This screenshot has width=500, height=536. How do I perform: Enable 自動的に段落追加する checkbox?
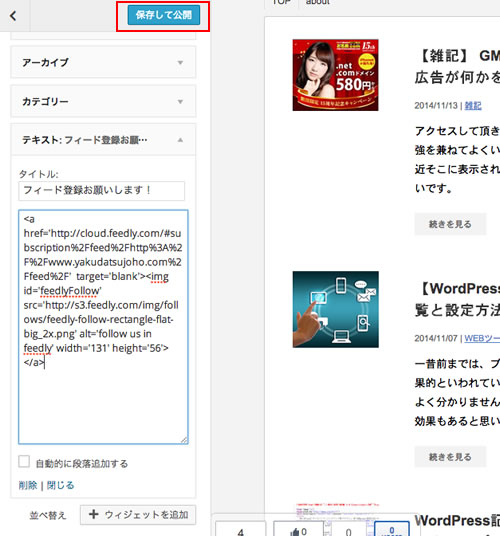(x=24, y=461)
